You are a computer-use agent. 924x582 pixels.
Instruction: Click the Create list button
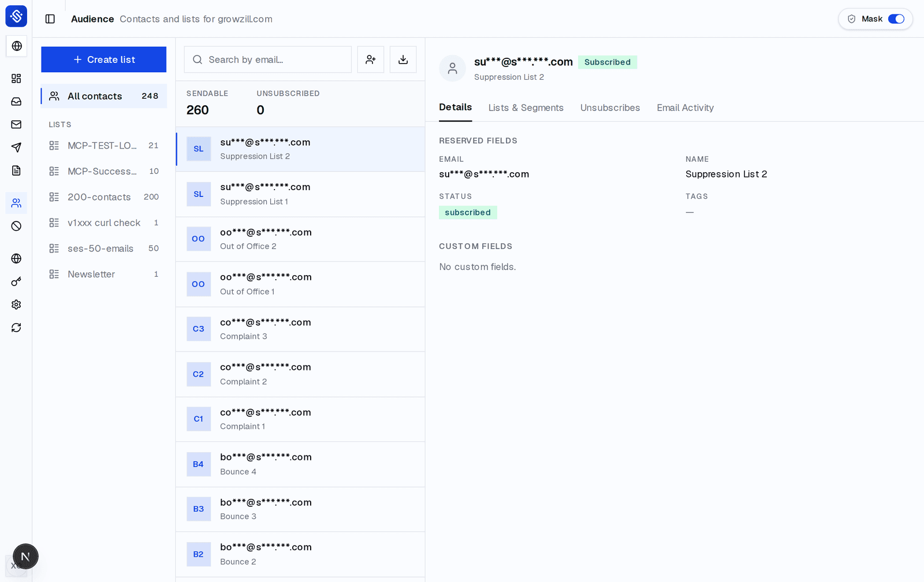point(104,60)
